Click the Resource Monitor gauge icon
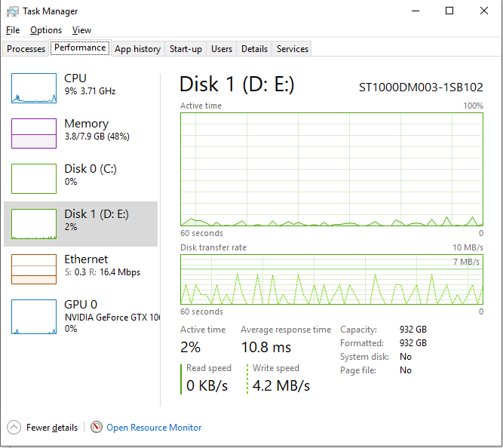 pos(97,427)
